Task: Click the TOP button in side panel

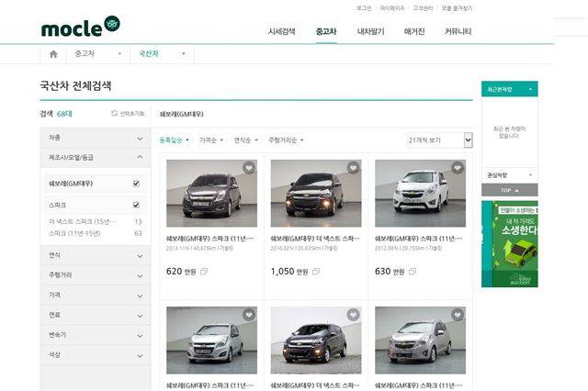Action: click(510, 190)
